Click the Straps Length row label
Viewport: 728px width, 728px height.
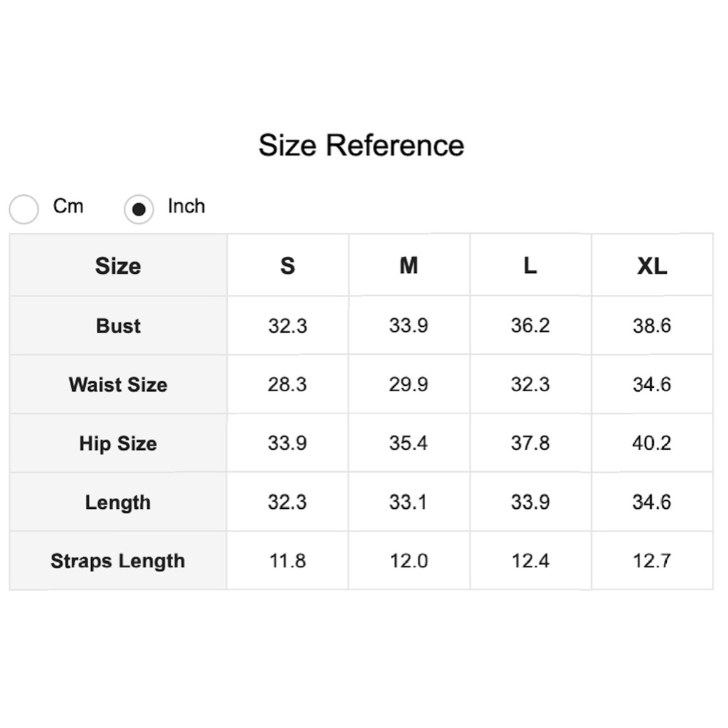coord(118,561)
